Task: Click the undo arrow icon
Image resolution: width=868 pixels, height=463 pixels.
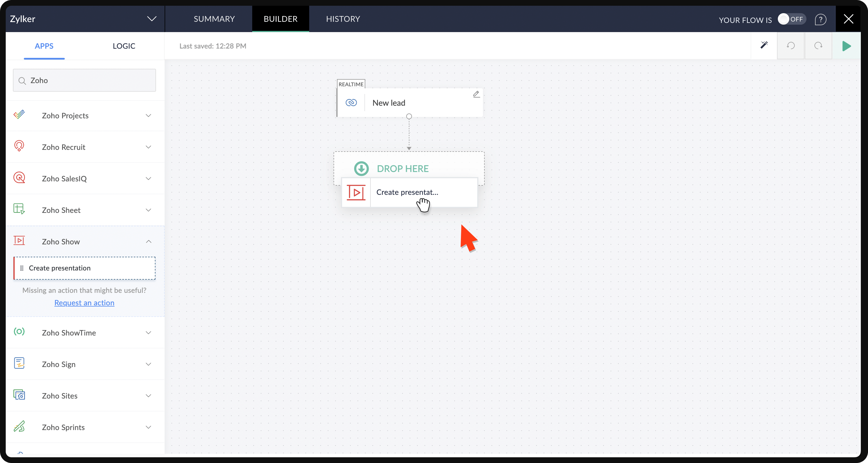Action: 791,46
